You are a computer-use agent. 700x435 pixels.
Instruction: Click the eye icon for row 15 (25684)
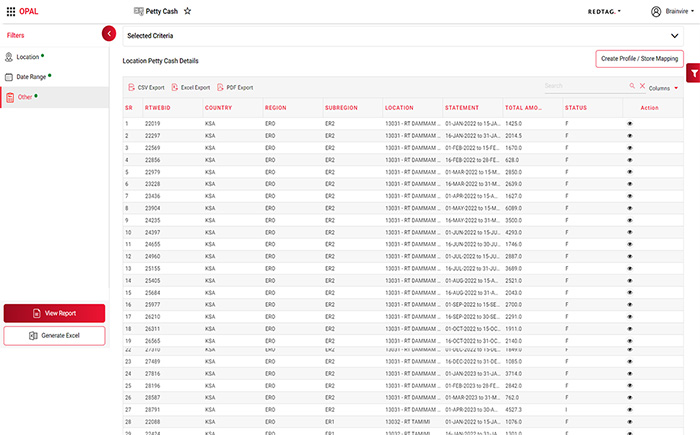(630, 293)
